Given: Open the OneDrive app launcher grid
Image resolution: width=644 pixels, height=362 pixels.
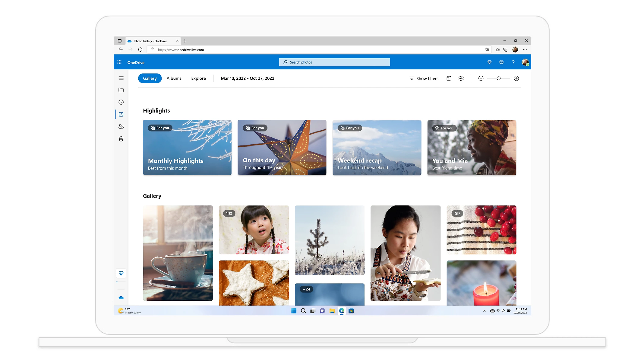Looking at the screenshot, I should pyautogui.click(x=119, y=62).
